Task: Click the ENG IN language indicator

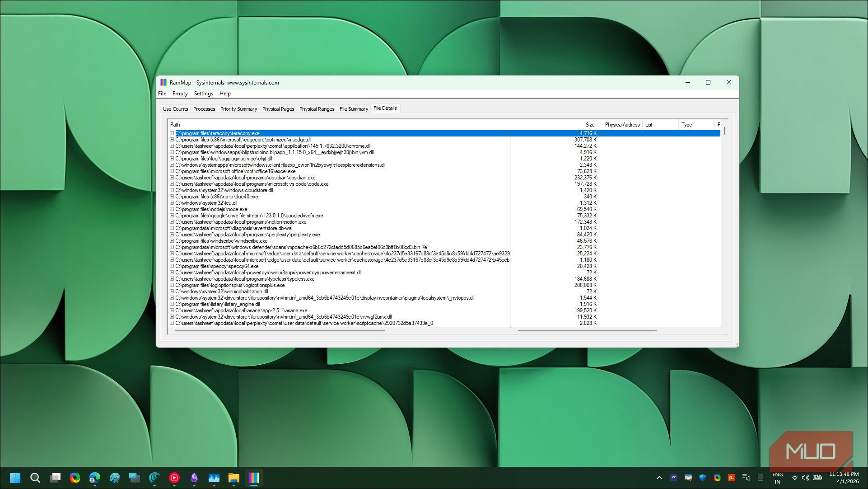Action: 778,478
